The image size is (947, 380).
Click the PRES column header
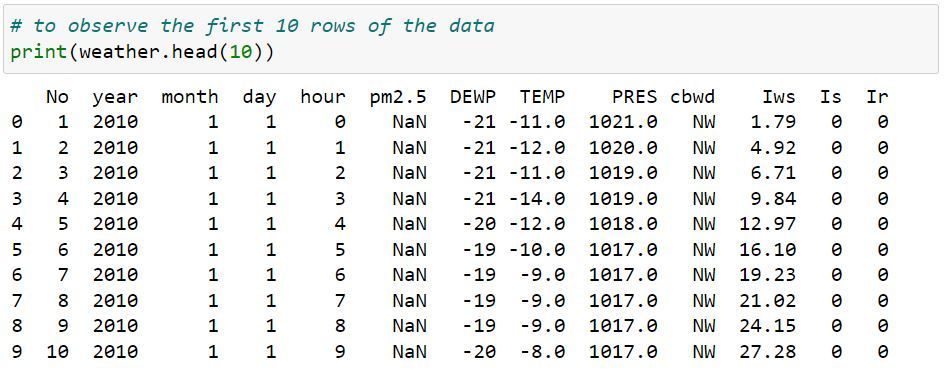(x=634, y=97)
